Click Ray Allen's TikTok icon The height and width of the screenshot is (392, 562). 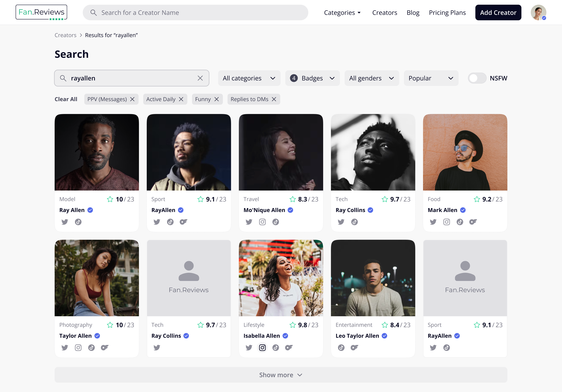78,222
